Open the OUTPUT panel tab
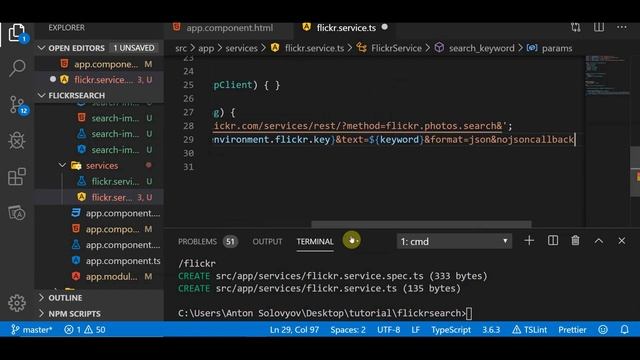This screenshot has width=640, height=360. coord(267,241)
